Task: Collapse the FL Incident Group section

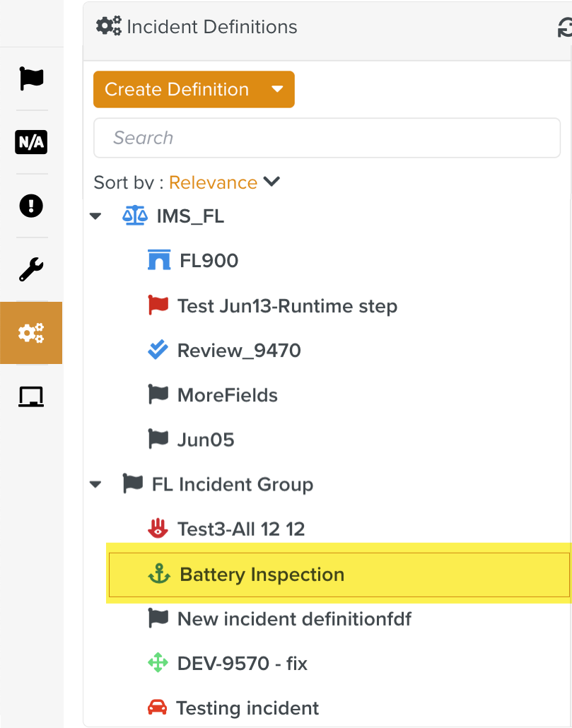Action: coord(95,484)
